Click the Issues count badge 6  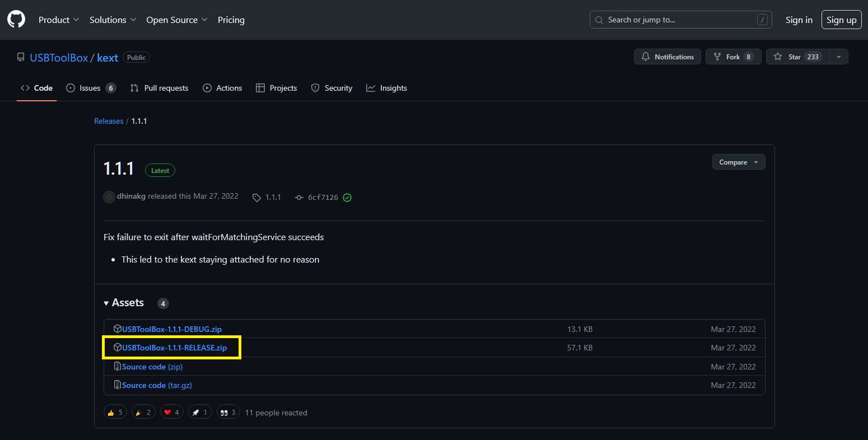click(x=111, y=88)
